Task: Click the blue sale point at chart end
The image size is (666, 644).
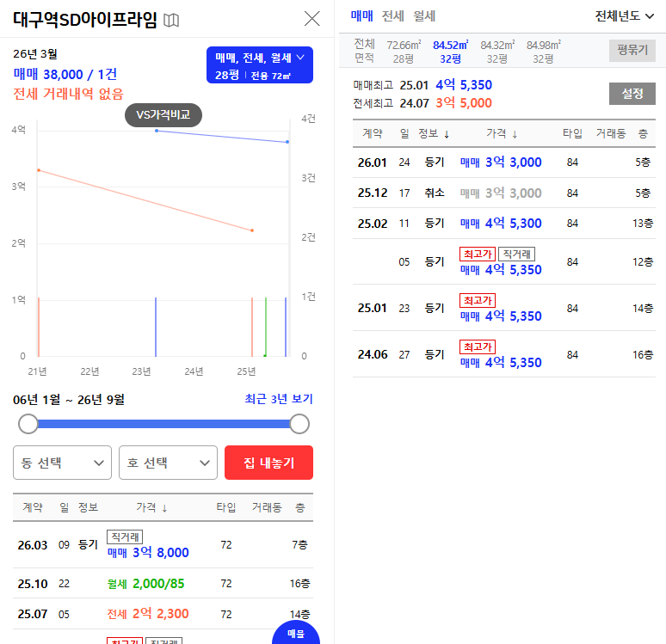Action: pyautogui.click(x=287, y=142)
